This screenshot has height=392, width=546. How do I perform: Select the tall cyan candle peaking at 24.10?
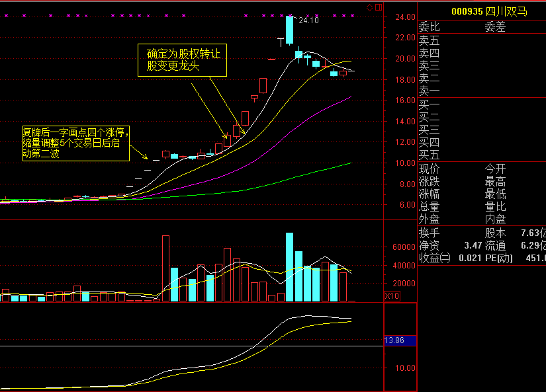(289, 30)
